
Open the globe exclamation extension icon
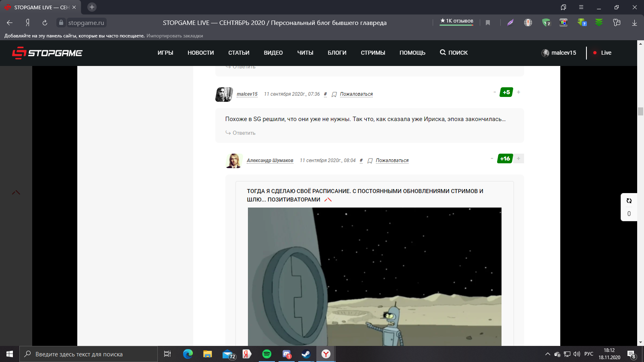coord(528,23)
